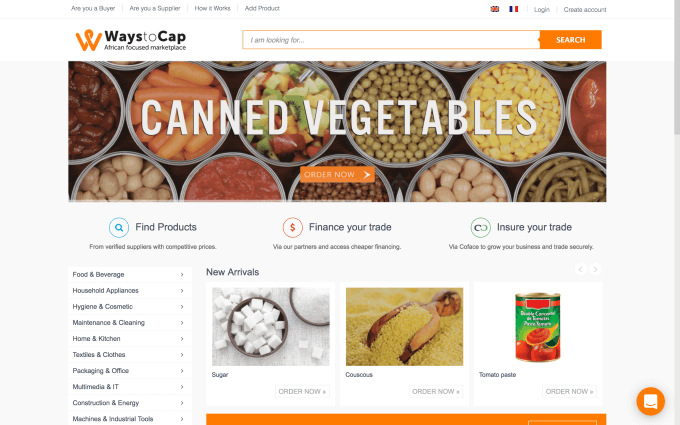Switch language with the French flag icon

[513, 9]
